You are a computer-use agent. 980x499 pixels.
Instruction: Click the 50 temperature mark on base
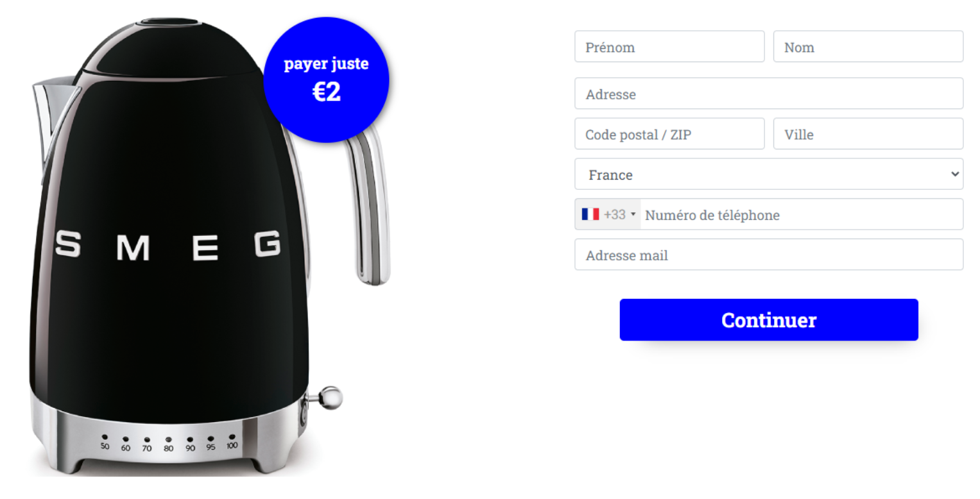[105, 443]
